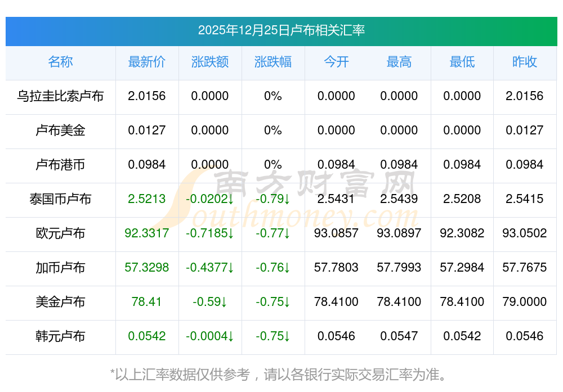563x392 pixels.
Task: Click the table title 2025年12月25日卢布相关汇率
Action: click(x=281, y=30)
